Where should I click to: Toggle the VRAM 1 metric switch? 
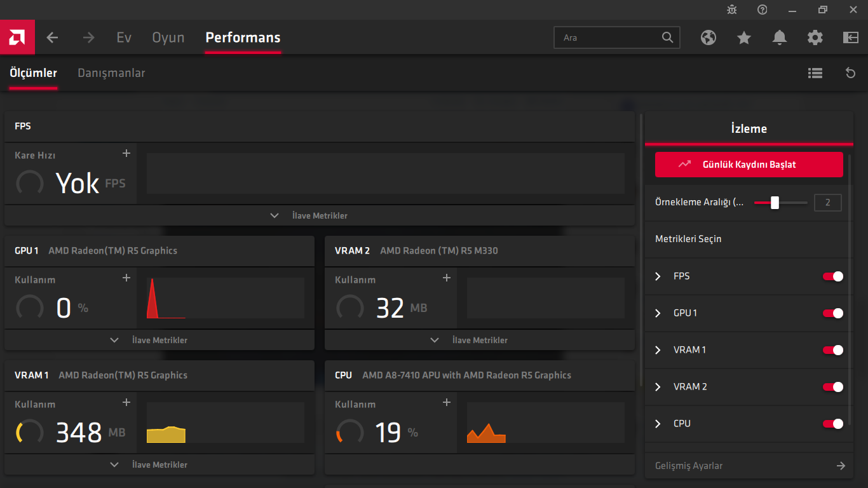coord(833,350)
